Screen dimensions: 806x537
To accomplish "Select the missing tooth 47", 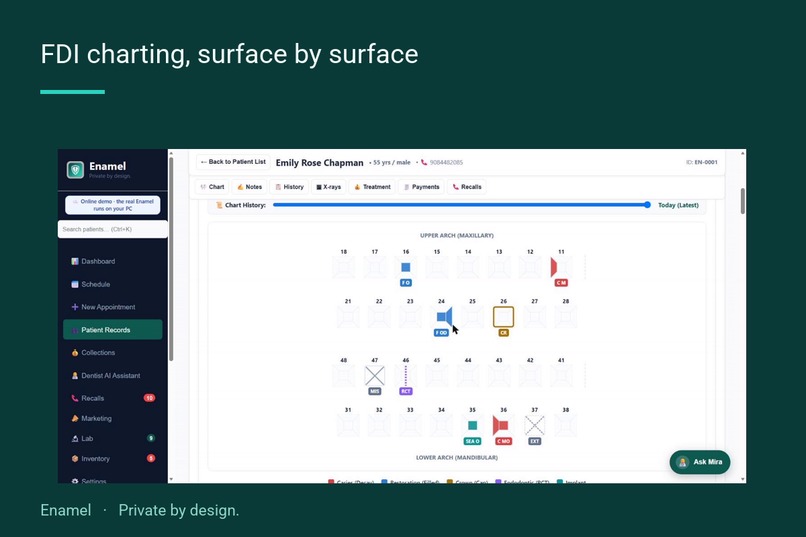I will pyautogui.click(x=375, y=376).
